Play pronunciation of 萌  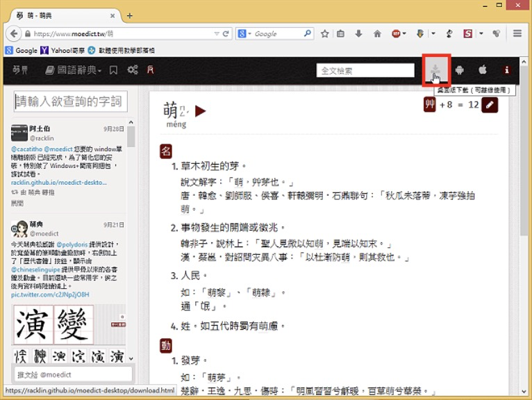tap(200, 111)
